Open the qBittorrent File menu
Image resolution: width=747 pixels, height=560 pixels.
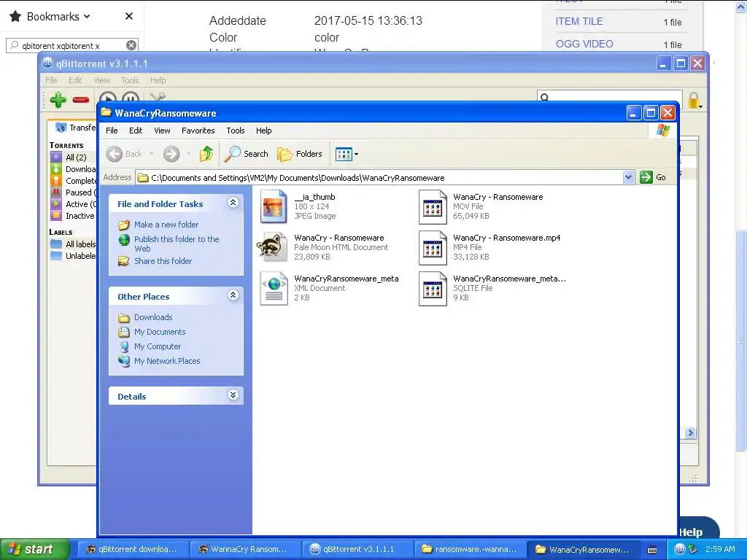(x=51, y=80)
